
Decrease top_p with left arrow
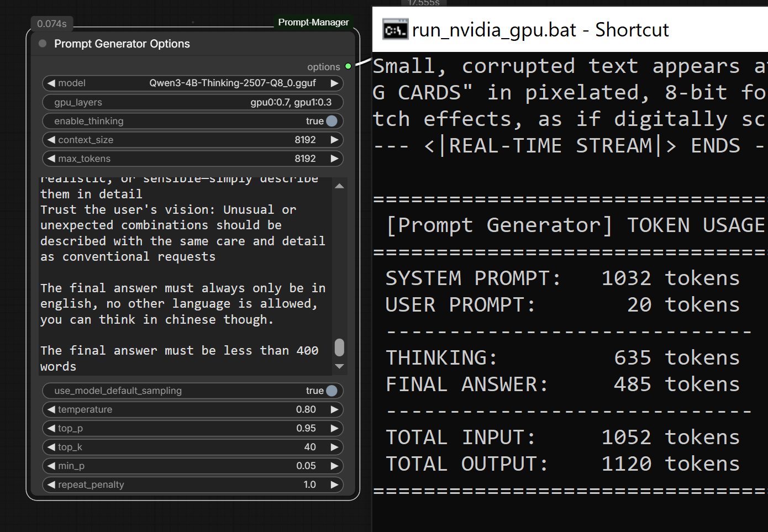point(51,428)
